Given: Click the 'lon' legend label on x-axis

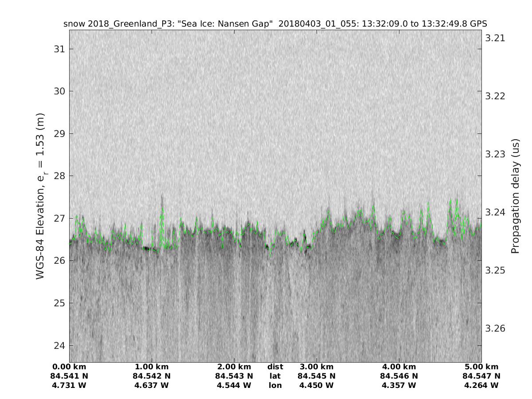Looking at the screenshot, I should 275,385.
